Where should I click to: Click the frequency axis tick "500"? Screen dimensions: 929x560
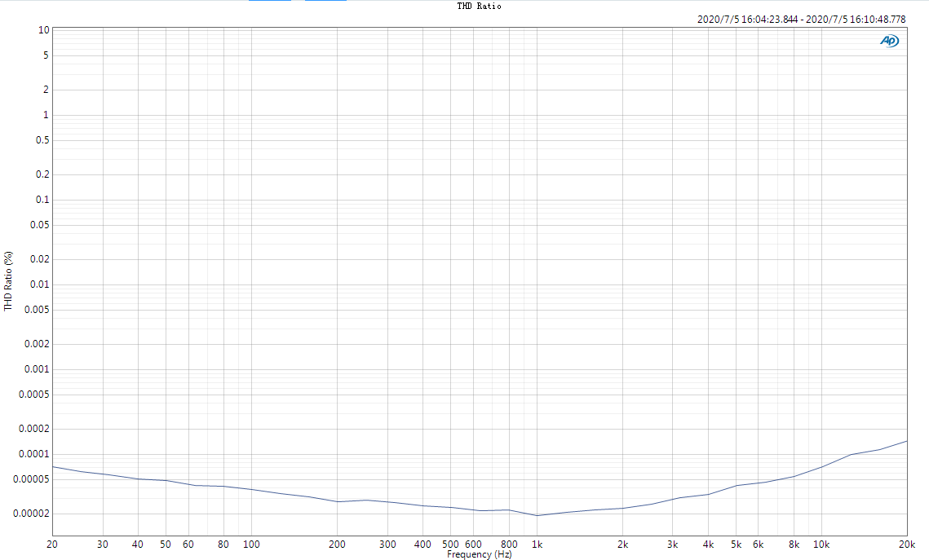pos(450,544)
